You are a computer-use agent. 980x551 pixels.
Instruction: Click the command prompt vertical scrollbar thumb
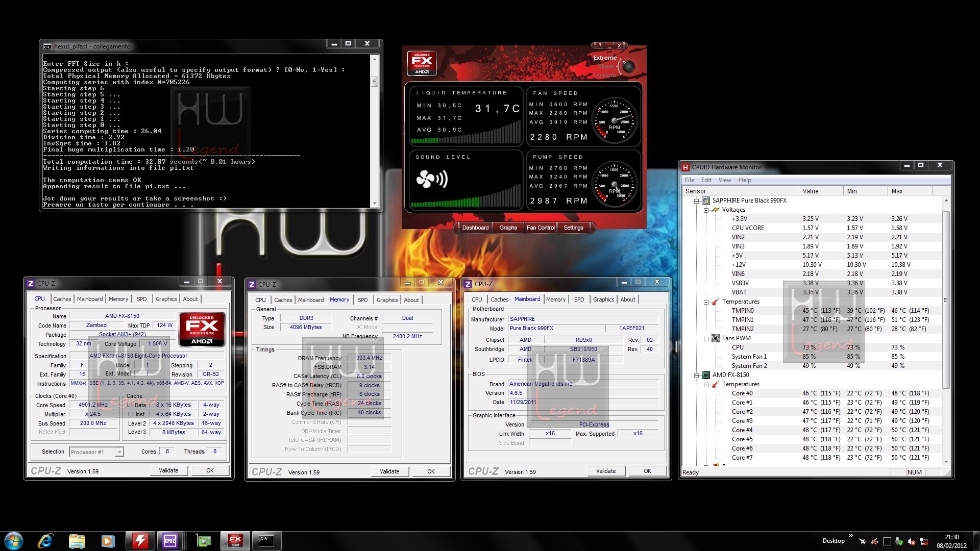375,82
